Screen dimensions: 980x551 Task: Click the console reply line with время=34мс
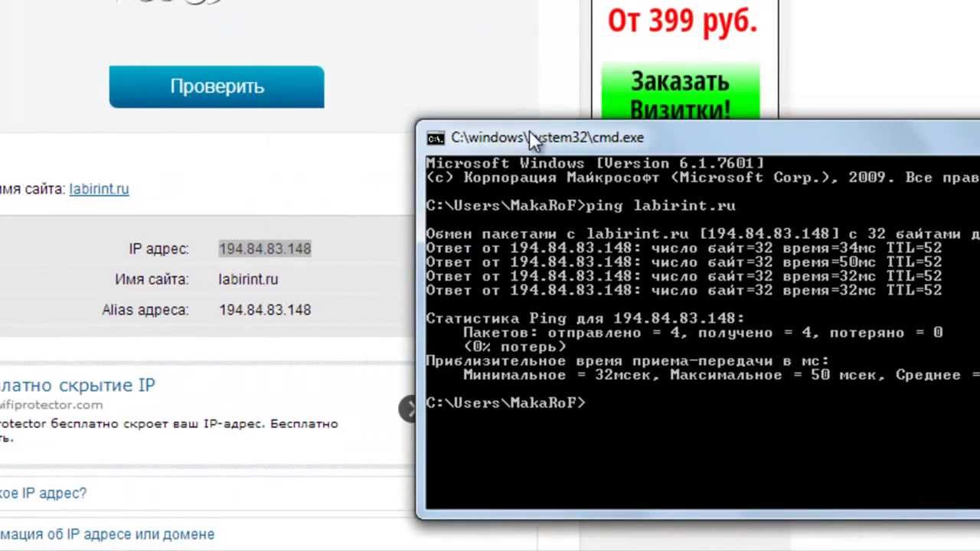684,248
